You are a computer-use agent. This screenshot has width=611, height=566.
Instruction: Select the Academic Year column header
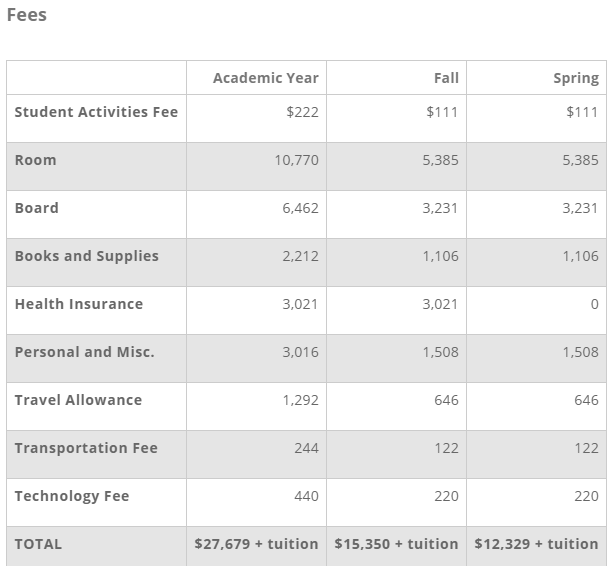point(266,78)
